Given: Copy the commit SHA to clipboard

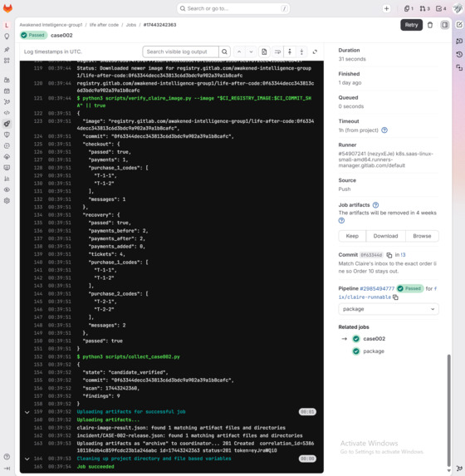Looking at the screenshot, I should (x=389, y=255).
